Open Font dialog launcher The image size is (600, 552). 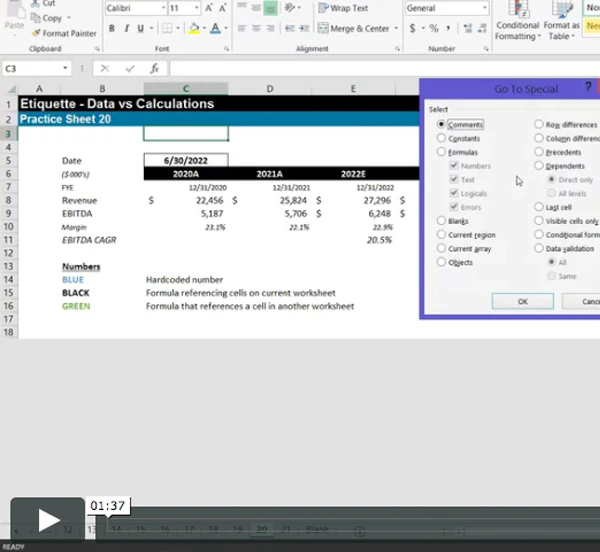(x=227, y=49)
